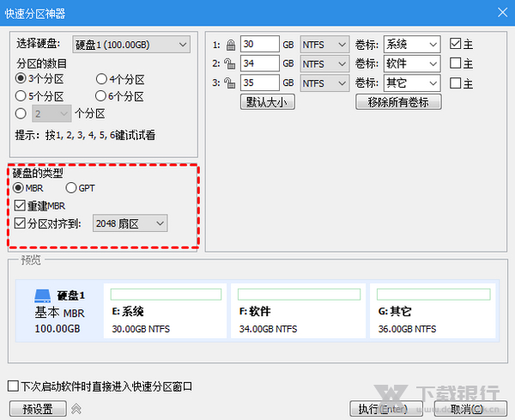Image resolution: width=515 pixels, height=420 pixels.
Task: Open NTFS filesystem dropdown for partition 3
Action: 324,83
